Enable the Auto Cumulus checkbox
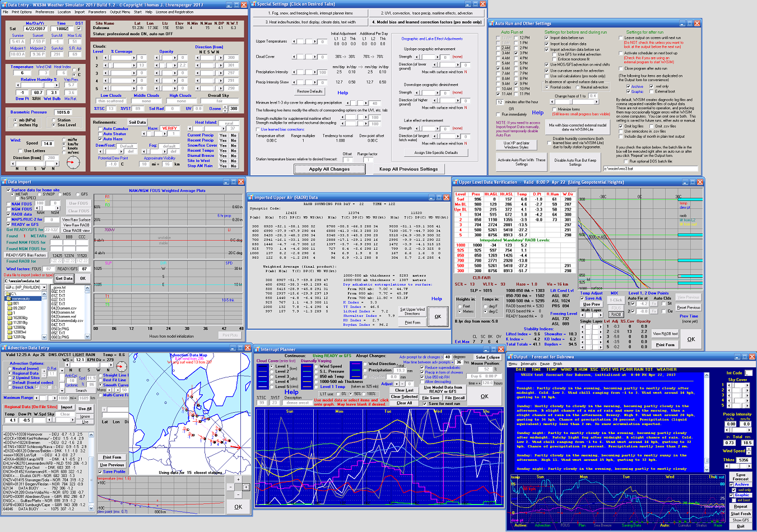 pos(99,129)
